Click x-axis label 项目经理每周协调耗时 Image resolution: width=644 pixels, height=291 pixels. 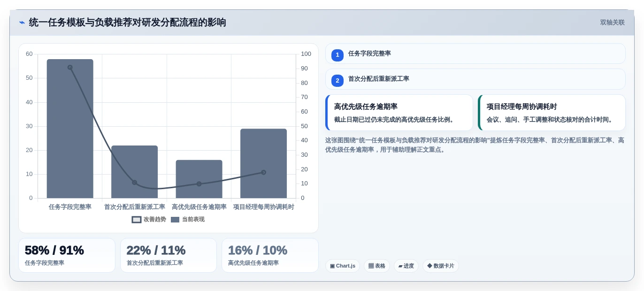click(263, 207)
